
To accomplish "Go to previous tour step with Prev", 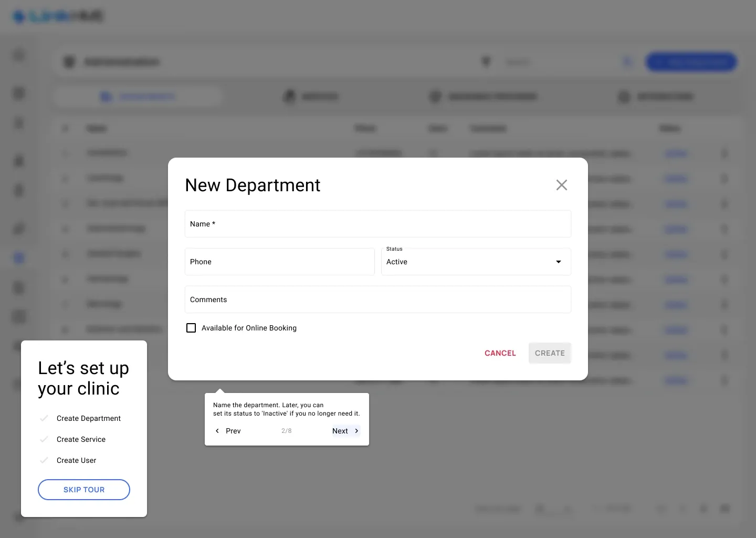I will 228,431.
